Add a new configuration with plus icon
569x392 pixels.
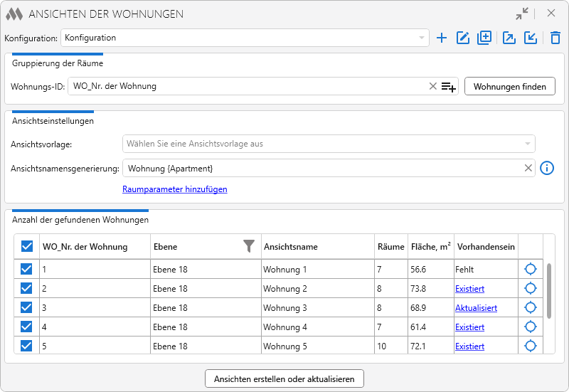click(x=442, y=38)
